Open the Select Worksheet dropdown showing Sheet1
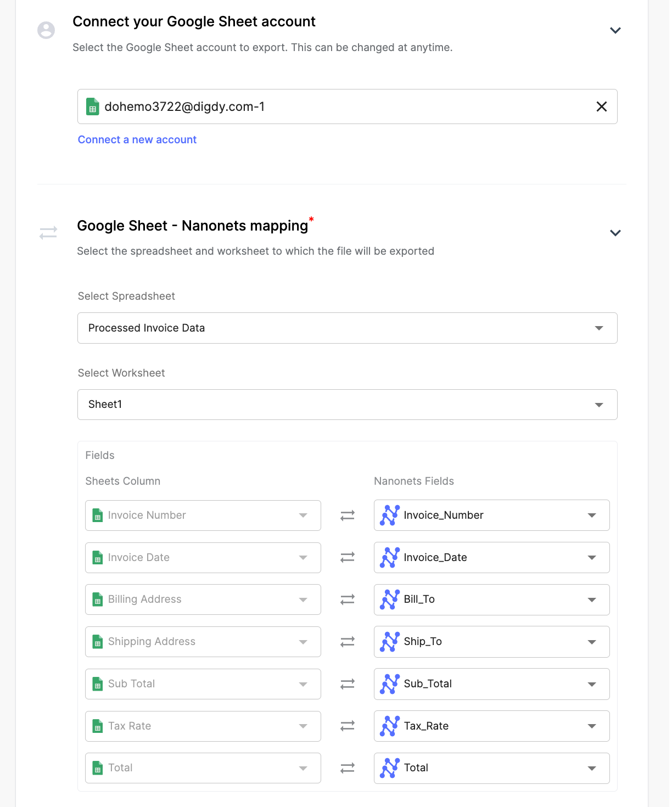672x807 pixels. point(599,405)
